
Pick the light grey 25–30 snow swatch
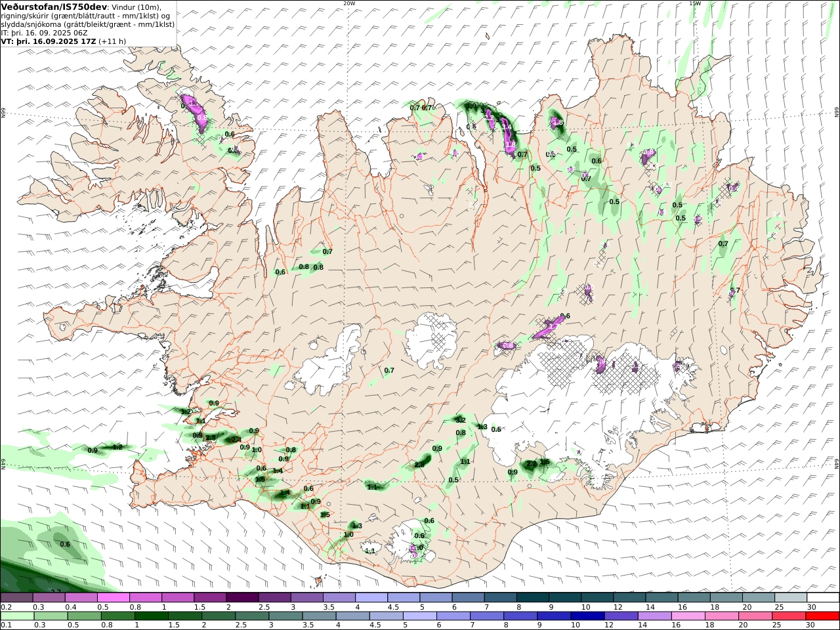pyautogui.click(x=789, y=597)
